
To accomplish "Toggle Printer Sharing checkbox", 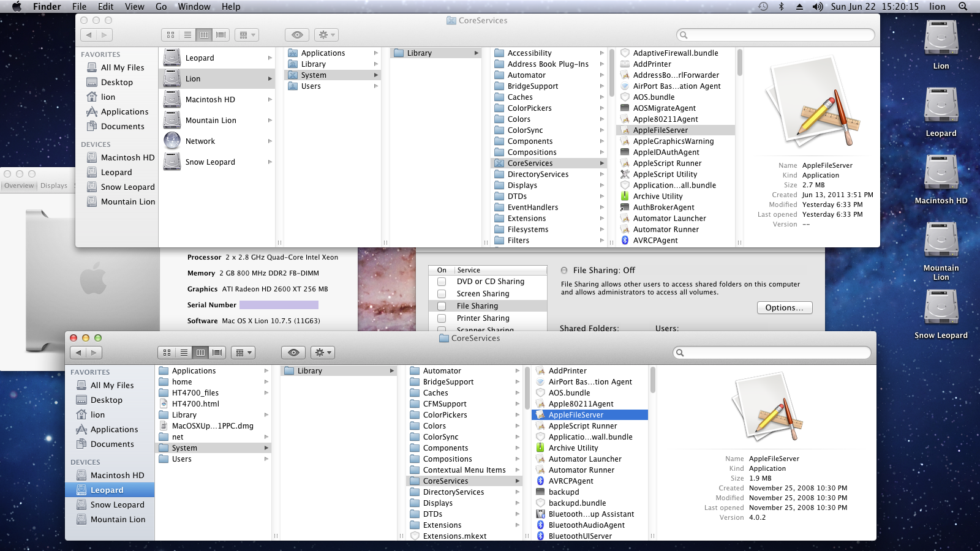I will pos(442,318).
